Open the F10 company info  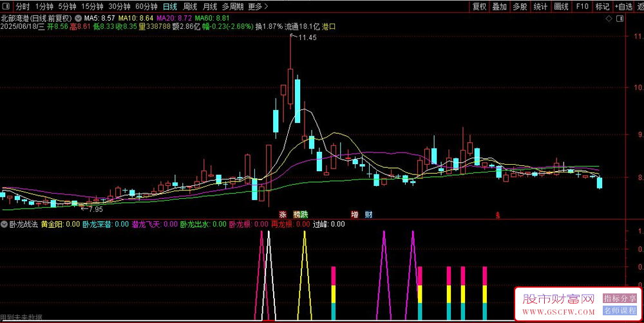[x=582, y=6]
